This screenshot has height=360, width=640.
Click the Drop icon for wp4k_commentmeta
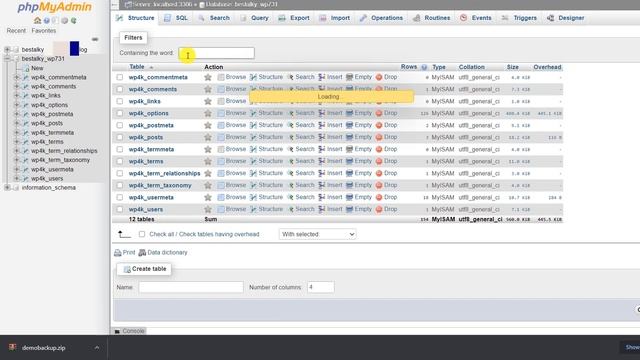coord(379,77)
